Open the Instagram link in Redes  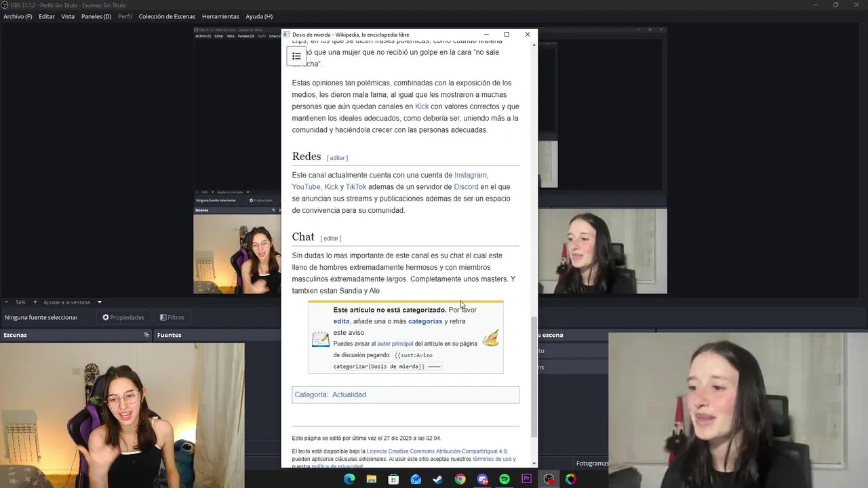[471, 175]
